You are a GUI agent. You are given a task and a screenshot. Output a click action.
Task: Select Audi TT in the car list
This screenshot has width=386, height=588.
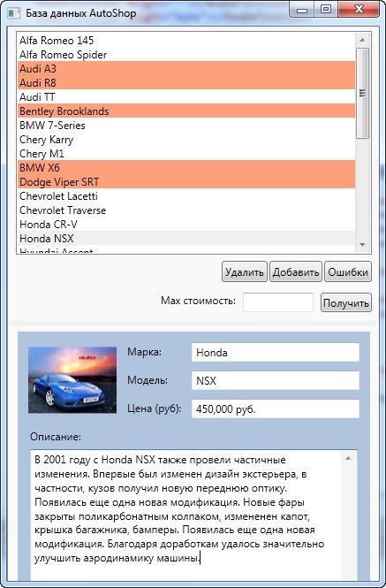click(x=186, y=96)
